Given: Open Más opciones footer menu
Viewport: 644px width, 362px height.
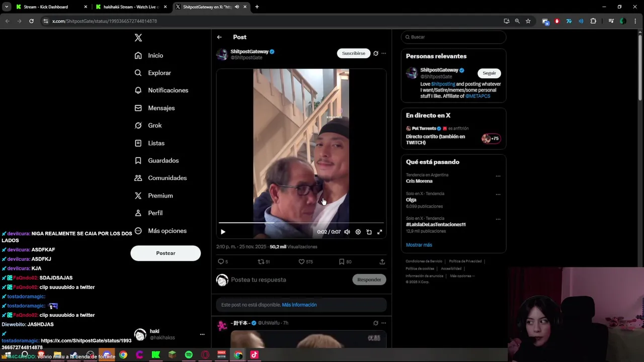Looking at the screenshot, I should point(462,276).
